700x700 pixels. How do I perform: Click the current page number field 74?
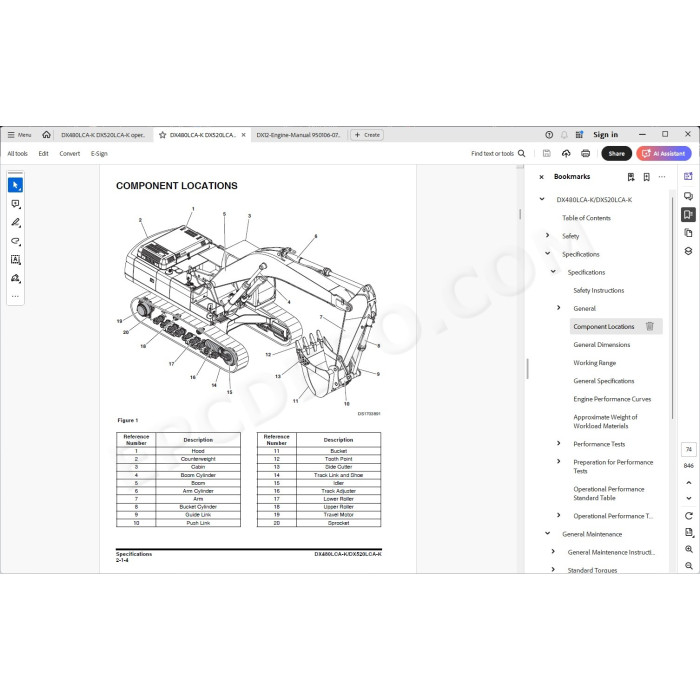688,450
